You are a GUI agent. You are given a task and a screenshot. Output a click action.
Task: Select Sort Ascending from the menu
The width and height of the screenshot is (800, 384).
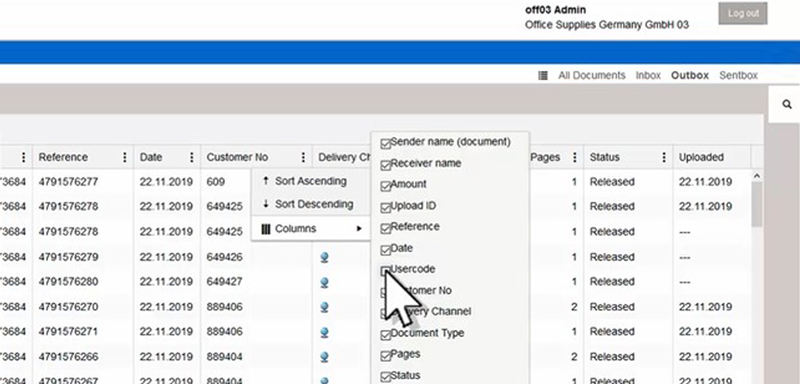(311, 181)
